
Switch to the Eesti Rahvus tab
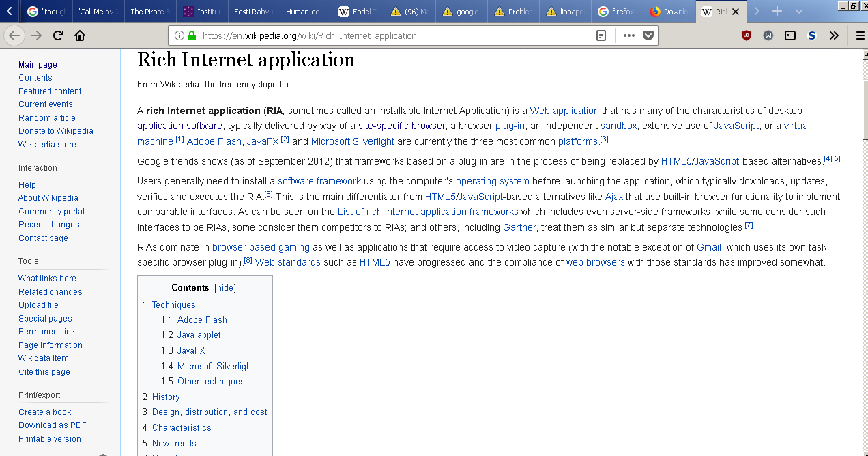251,12
